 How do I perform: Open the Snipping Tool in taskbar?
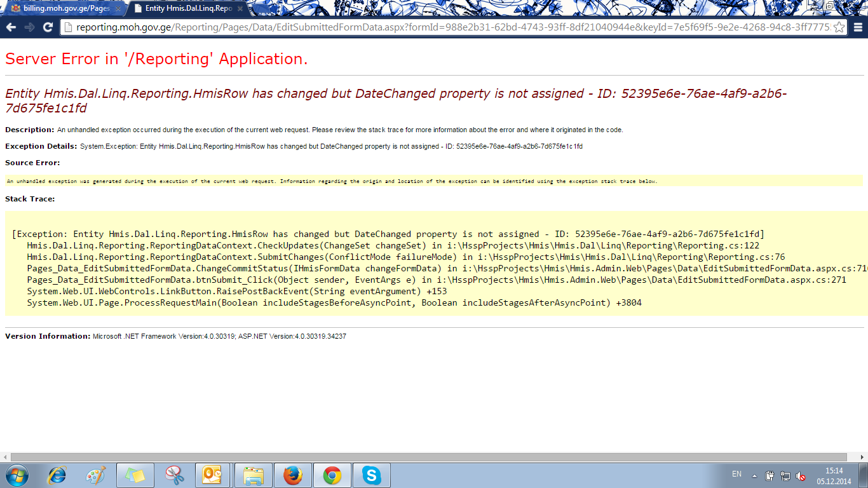[x=173, y=475]
